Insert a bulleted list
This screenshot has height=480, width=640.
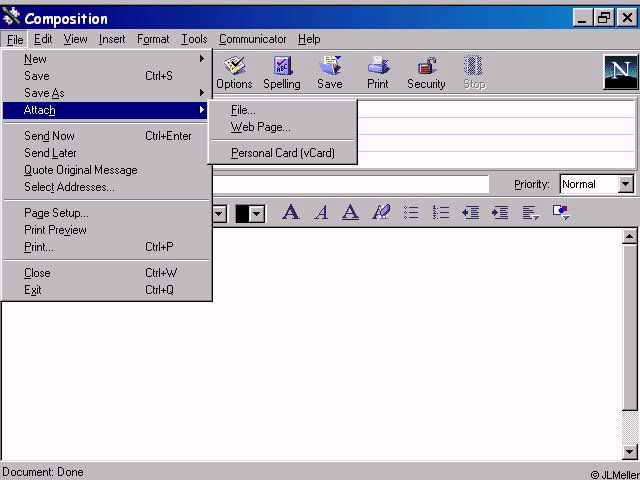[x=411, y=212]
